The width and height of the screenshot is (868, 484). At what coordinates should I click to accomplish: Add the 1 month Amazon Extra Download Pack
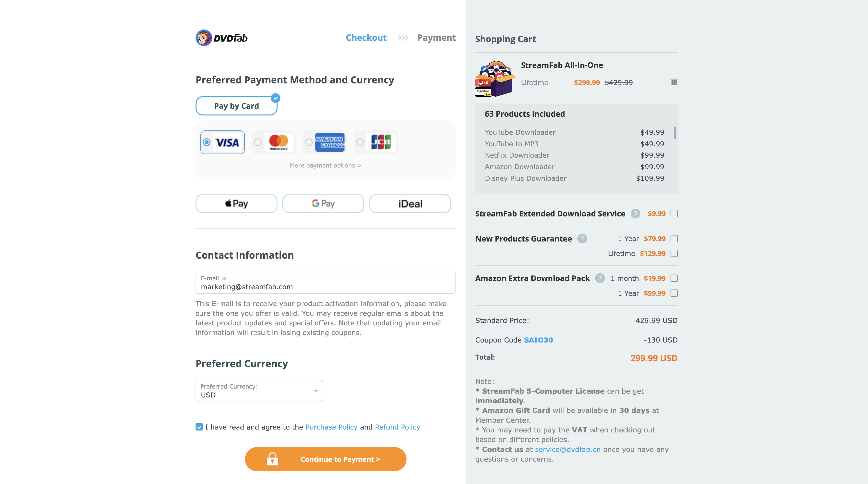click(674, 278)
